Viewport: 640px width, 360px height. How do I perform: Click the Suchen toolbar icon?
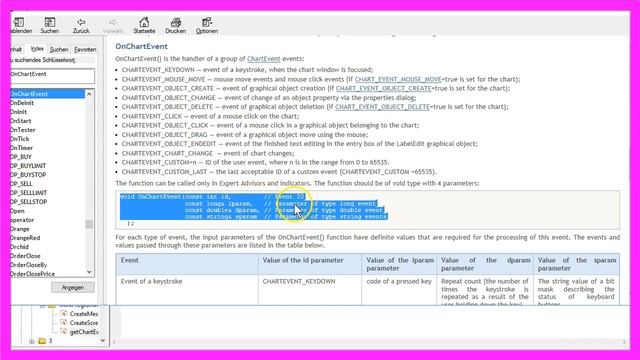click(50, 25)
